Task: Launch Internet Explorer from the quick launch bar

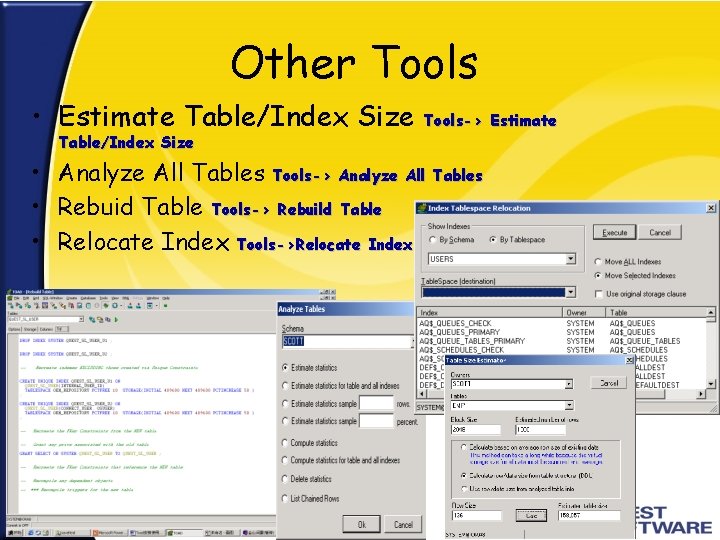Action: [x=31, y=533]
